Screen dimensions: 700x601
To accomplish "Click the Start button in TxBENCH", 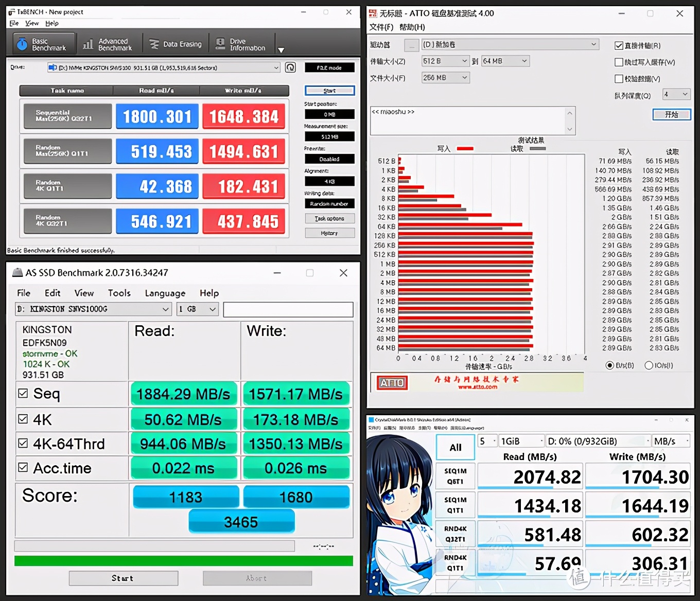I will (x=329, y=91).
